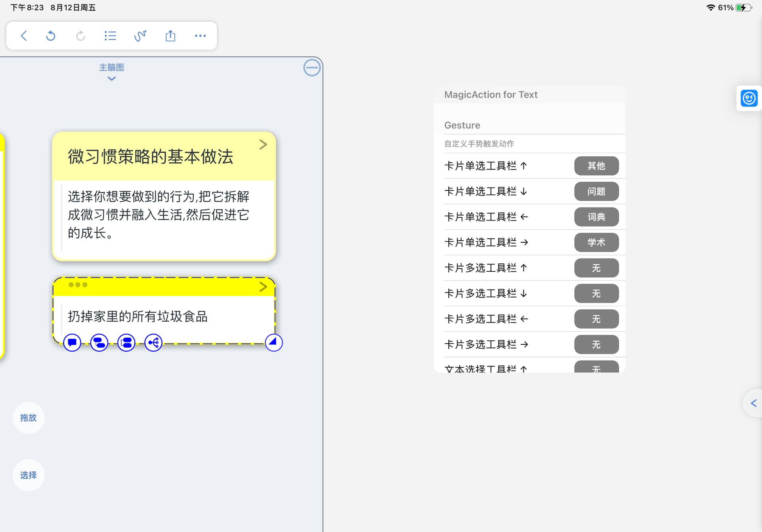
Task: Undo the last action
Action: coord(51,36)
